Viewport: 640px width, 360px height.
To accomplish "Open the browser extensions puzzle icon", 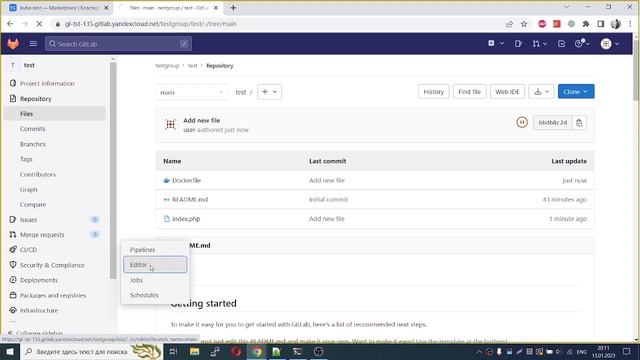I will (x=586, y=24).
